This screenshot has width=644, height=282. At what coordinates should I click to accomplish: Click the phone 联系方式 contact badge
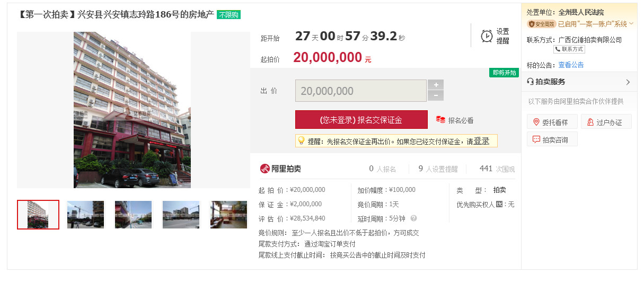tap(569, 49)
